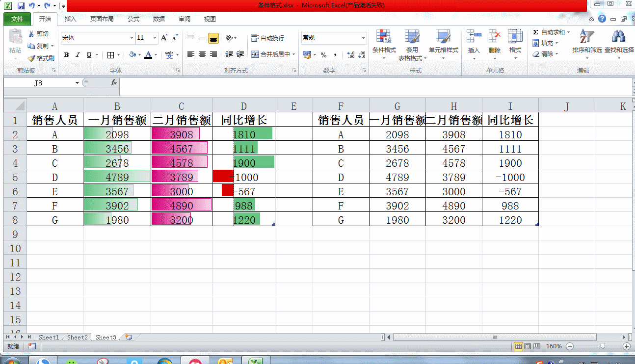The width and height of the screenshot is (635, 364).
Task: Open the 单元格样式 cell styles gallery
Action: click(x=444, y=44)
